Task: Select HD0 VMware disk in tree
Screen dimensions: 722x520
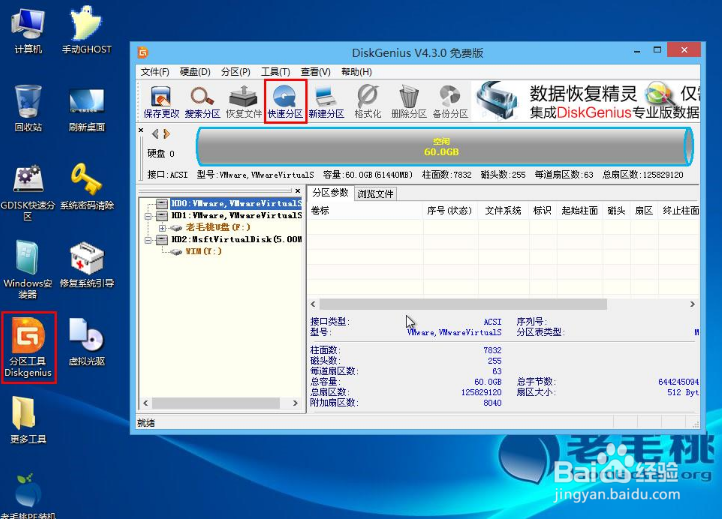Action: 236,203
